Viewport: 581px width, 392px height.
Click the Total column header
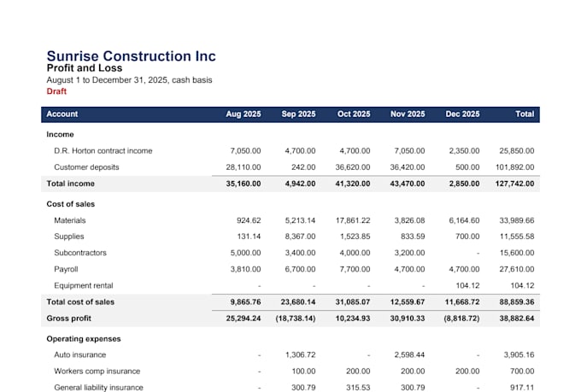[x=525, y=114]
